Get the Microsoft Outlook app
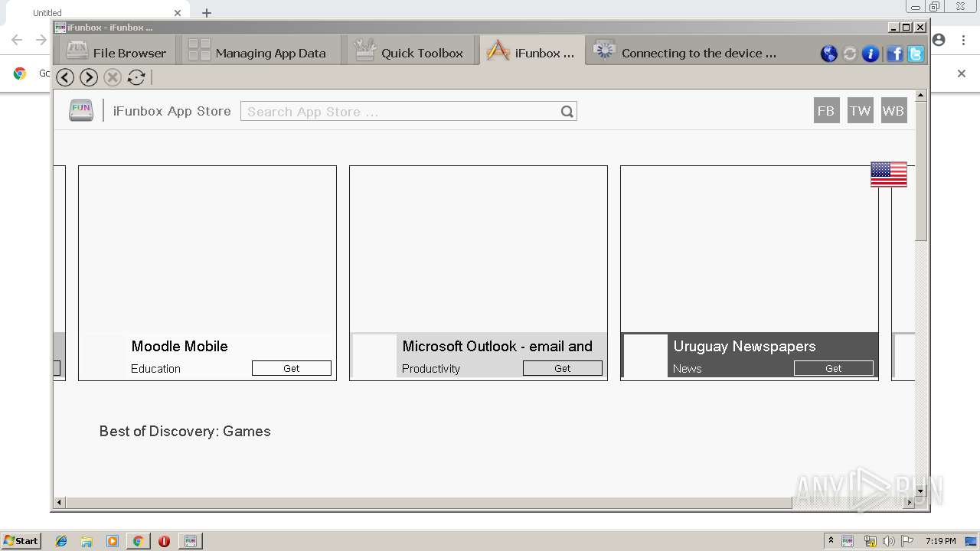 pos(563,368)
